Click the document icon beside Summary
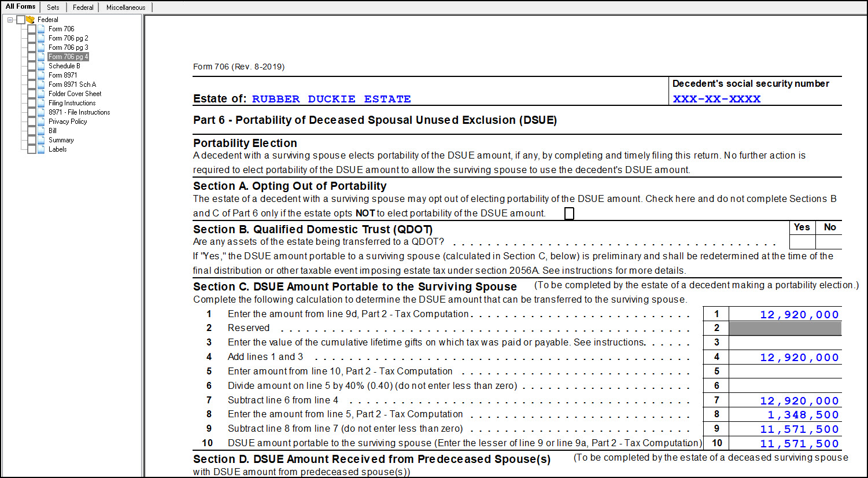 (x=41, y=140)
